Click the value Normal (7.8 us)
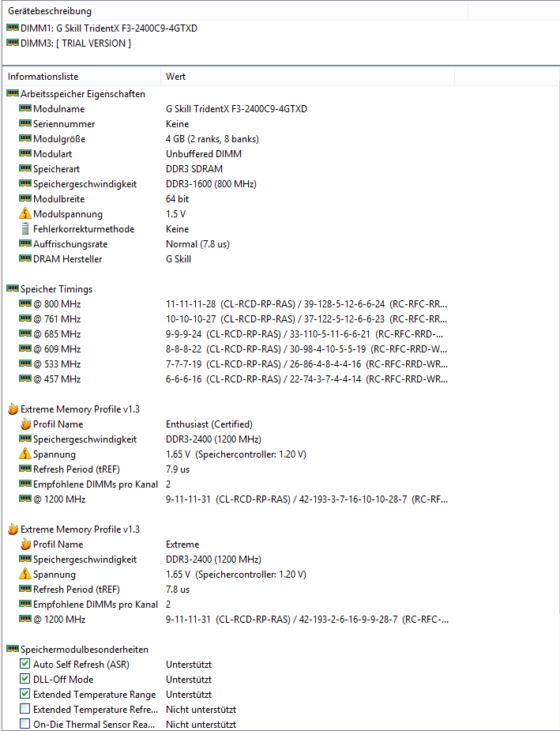Viewport: 560px width, 731px height. (x=197, y=244)
